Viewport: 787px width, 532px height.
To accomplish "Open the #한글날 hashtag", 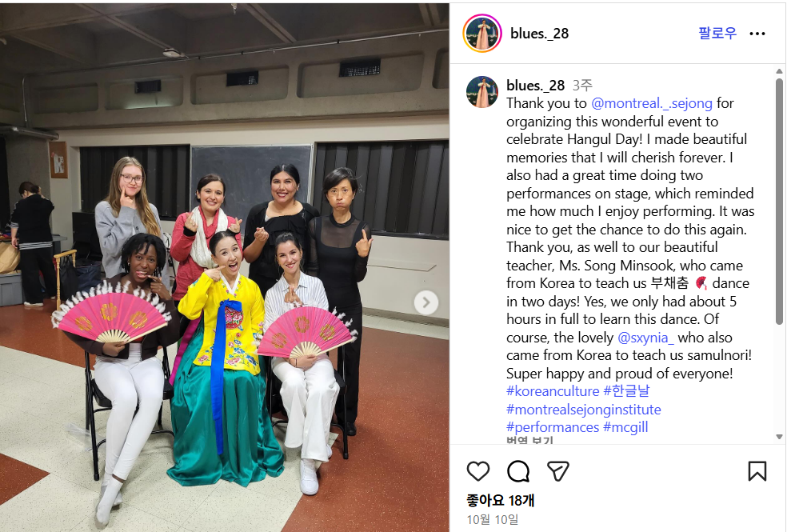I will point(626,391).
